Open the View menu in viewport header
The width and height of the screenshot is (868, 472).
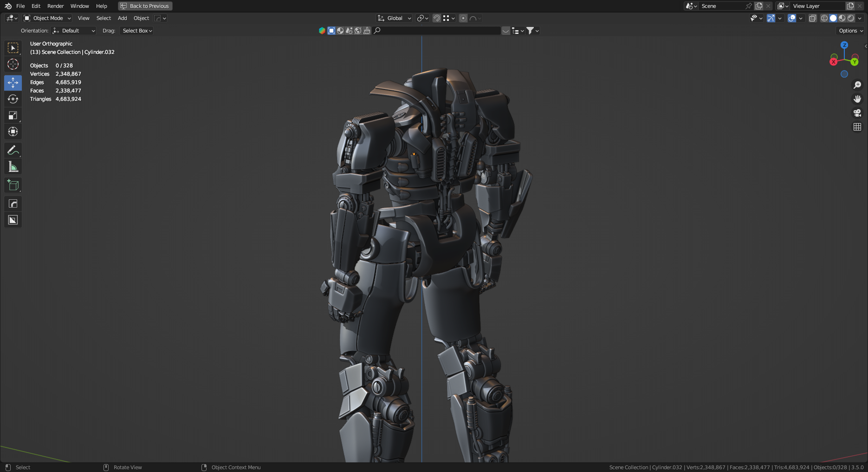tap(84, 18)
